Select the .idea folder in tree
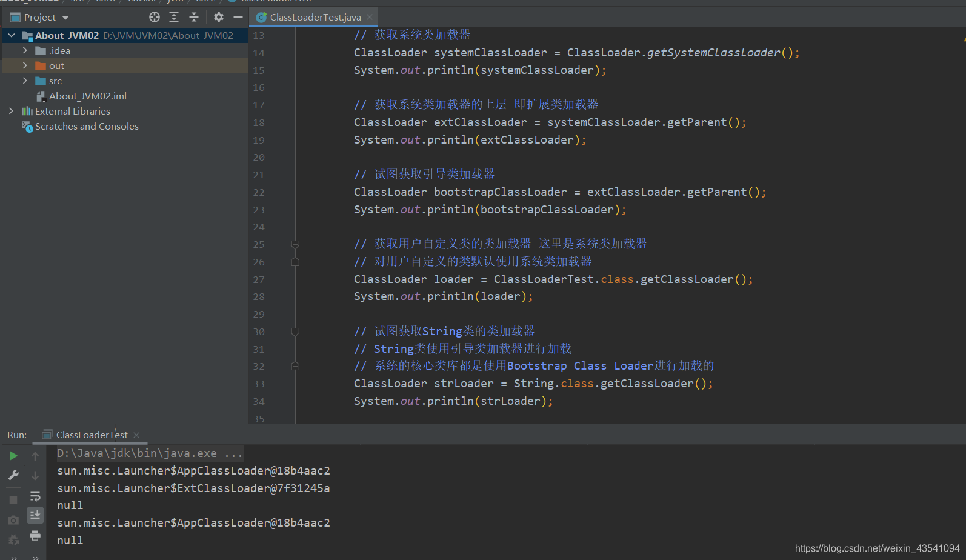This screenshot has width=966, height=560. coord(59,50)
